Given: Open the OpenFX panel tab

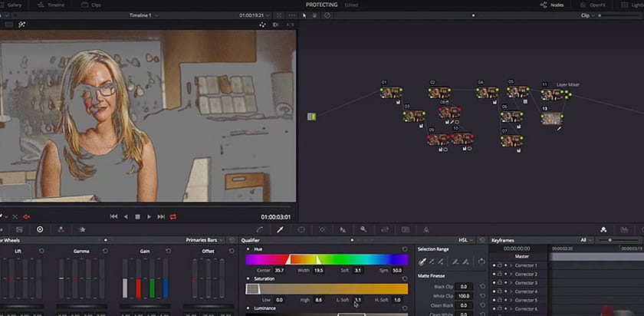Looking at the screenshot, I should [x=593, y=5].
